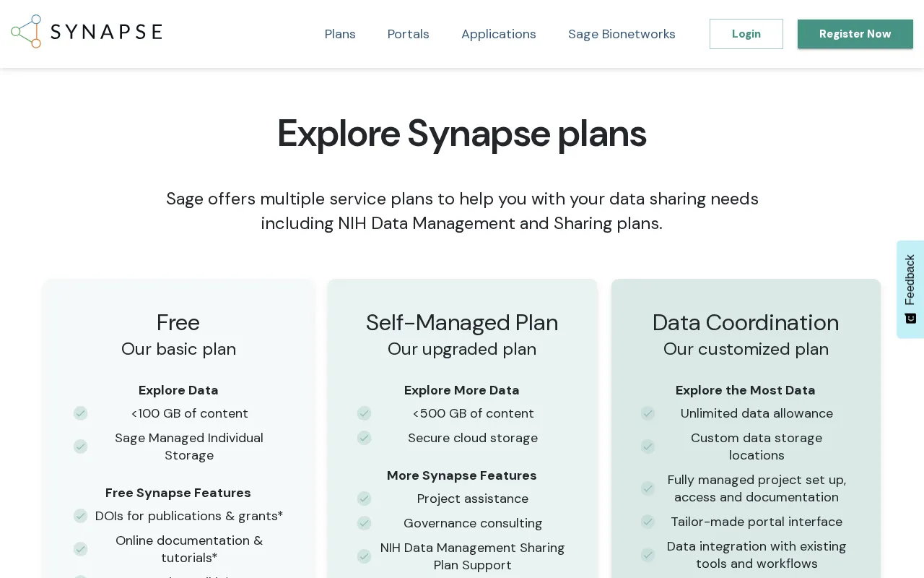Click the Login button
924x578 pixels.
click(746, 34)
